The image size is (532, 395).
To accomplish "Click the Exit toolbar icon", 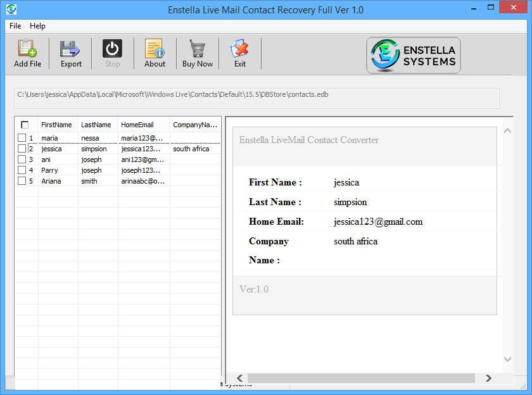I will 239,48.
